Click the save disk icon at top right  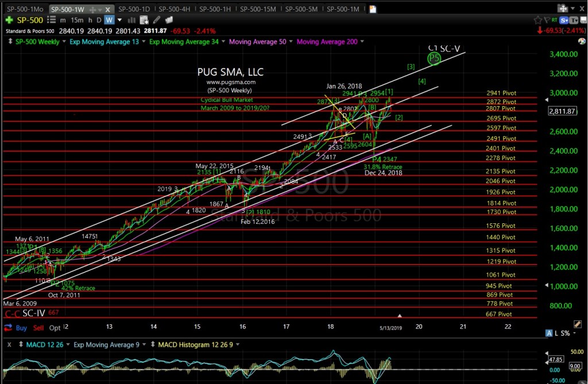click(x=583, y=20)
